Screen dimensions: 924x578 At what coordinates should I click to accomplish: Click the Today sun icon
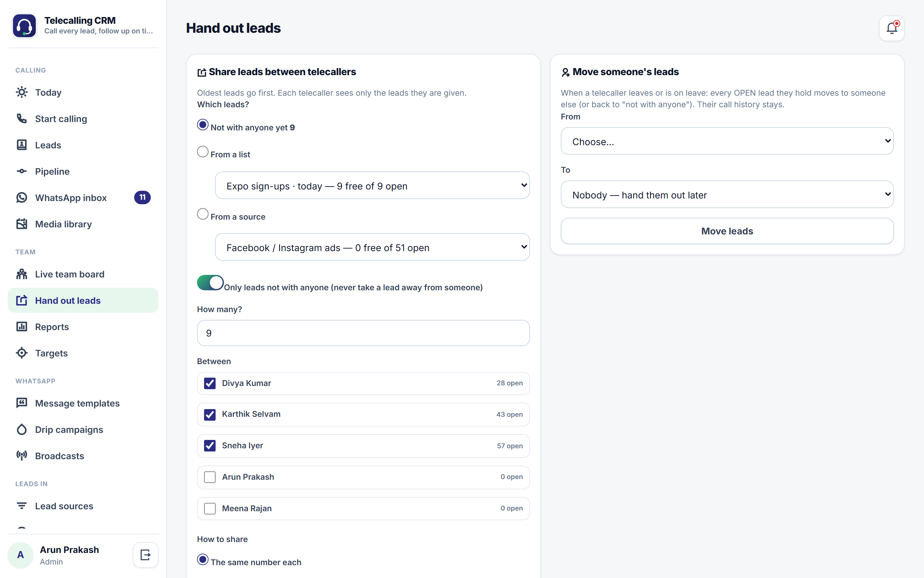coord(22,92)
